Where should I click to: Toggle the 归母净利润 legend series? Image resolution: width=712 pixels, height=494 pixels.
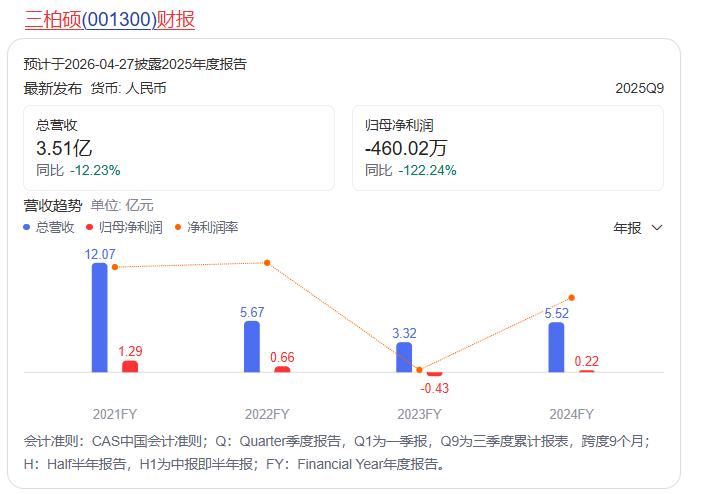click(x=124, y=227)
